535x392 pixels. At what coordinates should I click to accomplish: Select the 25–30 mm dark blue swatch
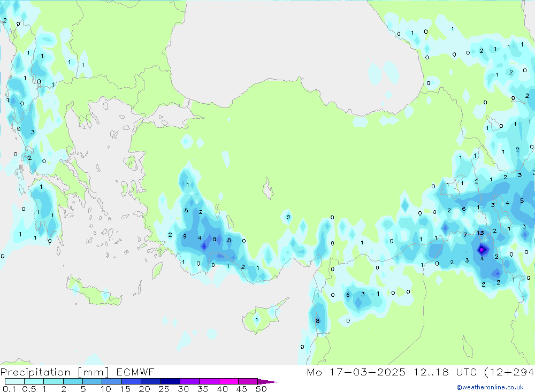click(170, 381)
